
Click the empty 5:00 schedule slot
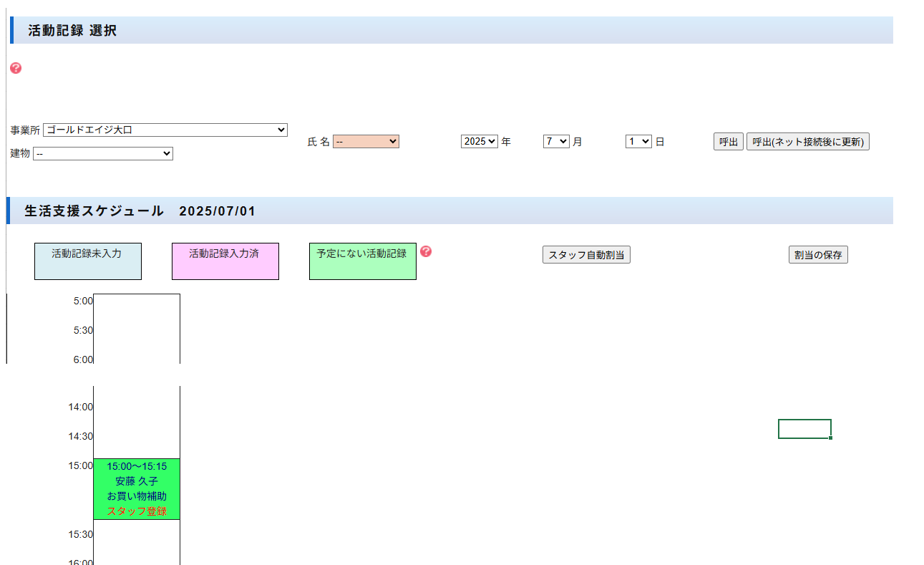(136, 308)
